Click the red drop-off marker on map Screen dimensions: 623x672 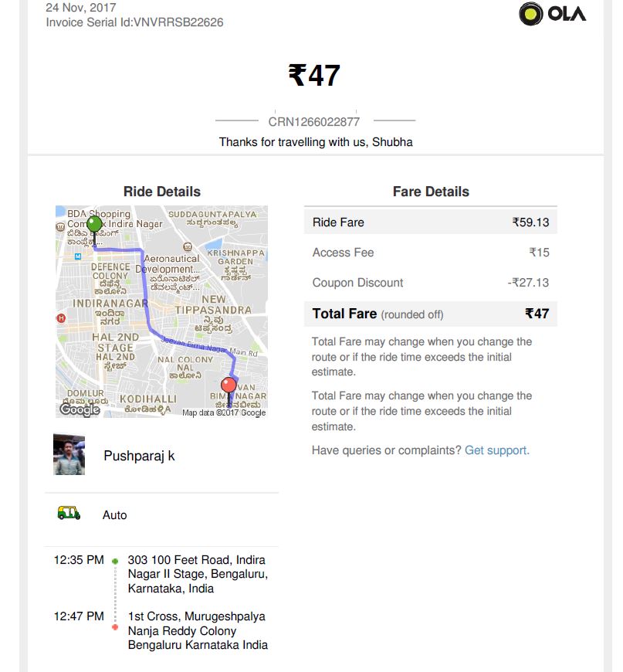tap(229, 385)
